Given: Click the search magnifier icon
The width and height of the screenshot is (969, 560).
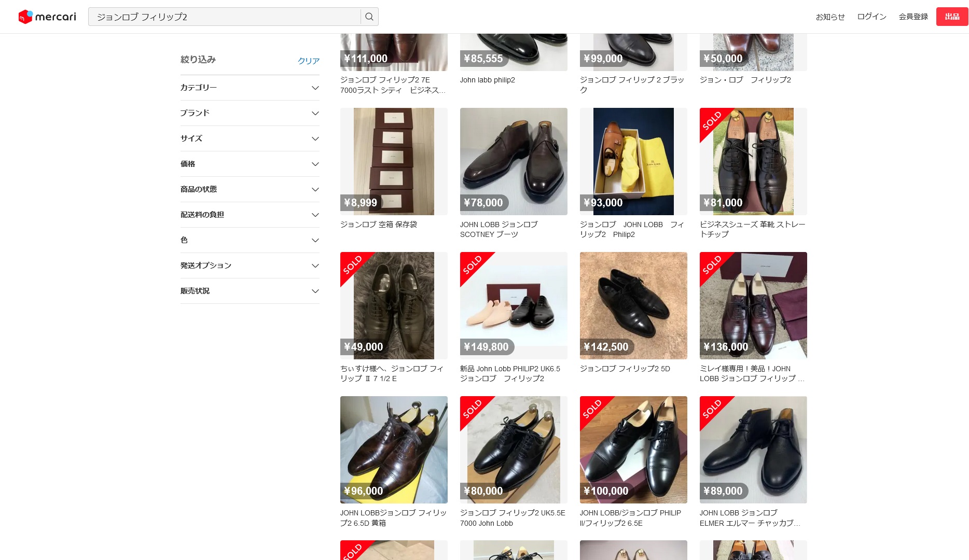Looking at the screenshot, I should pyautogui.click(x=369, y=17).
